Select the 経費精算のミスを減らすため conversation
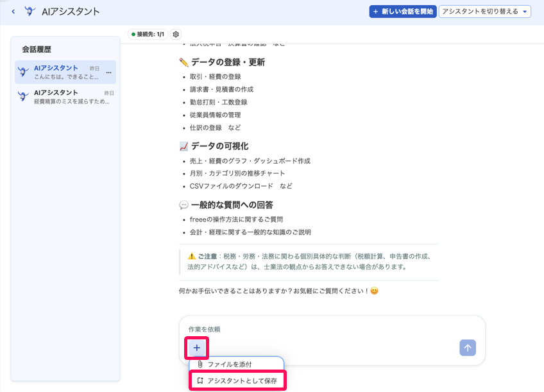 click(65, 97)
